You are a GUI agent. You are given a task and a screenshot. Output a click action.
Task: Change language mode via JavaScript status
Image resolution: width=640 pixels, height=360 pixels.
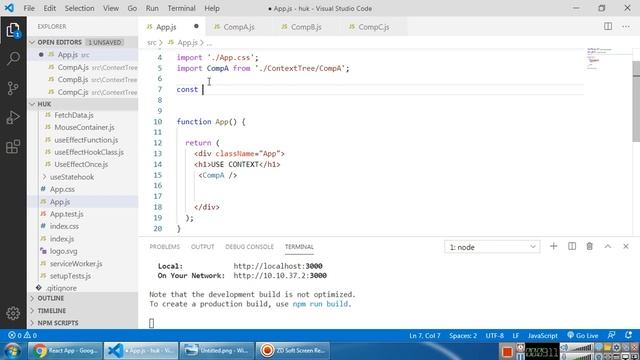click(x=542, y=335)
